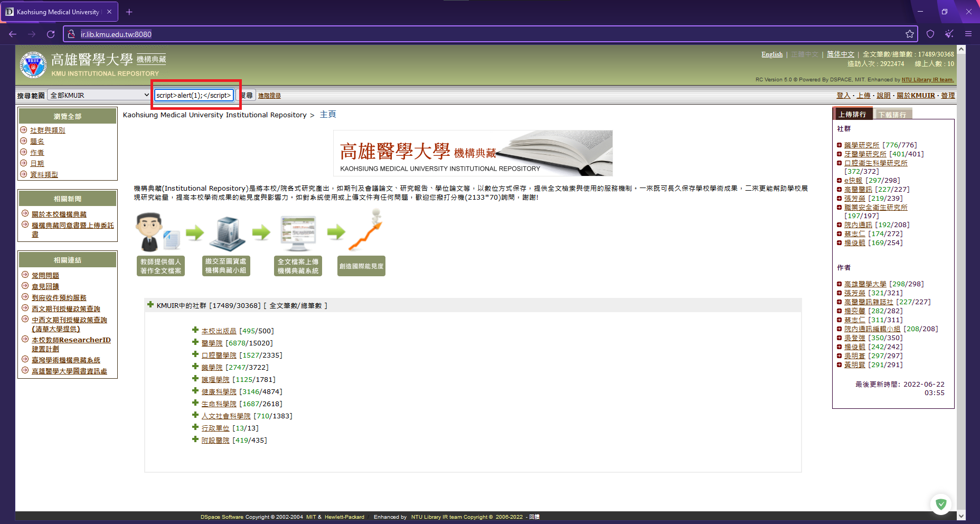This screenshot has height=524, width=980.
Task: Click the red bullet beside 高雄醫學大學 author
Action: pos(840,284)
